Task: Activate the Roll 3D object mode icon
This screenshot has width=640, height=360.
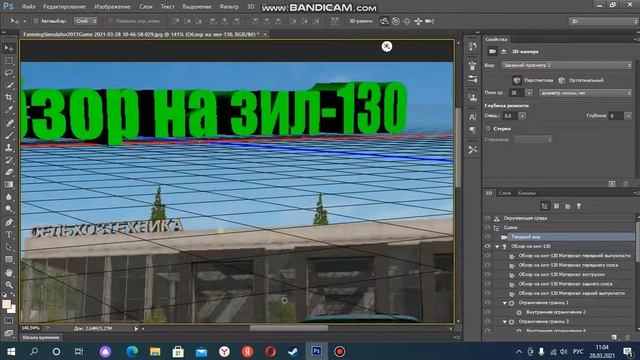Action: [396, 21]
